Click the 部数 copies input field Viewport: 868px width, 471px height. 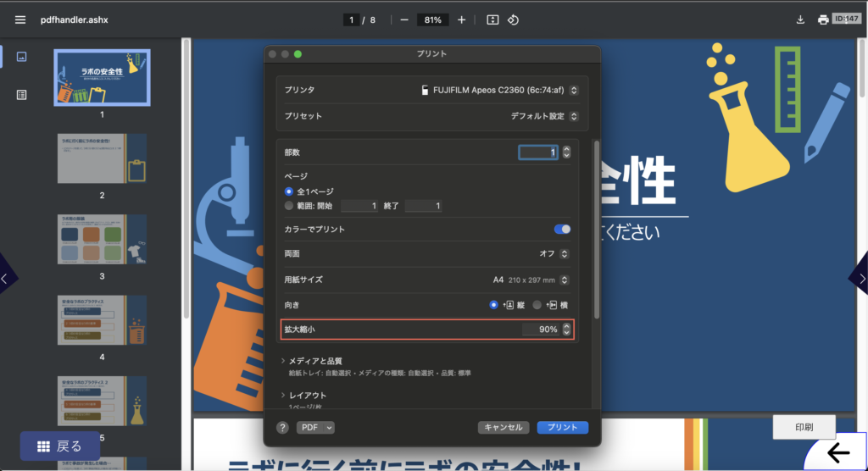(x=538, y=152)
